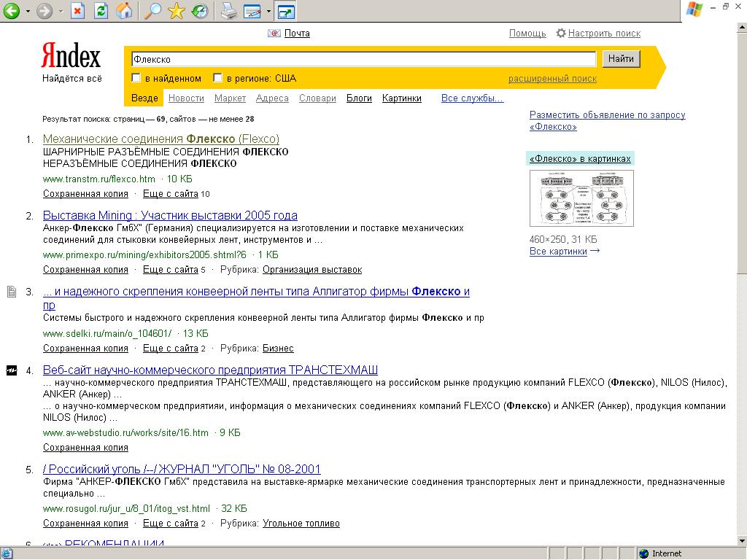Screen dimensions: 747x560
Task: Open the Search magnifier tool
Action: (152, 11)
